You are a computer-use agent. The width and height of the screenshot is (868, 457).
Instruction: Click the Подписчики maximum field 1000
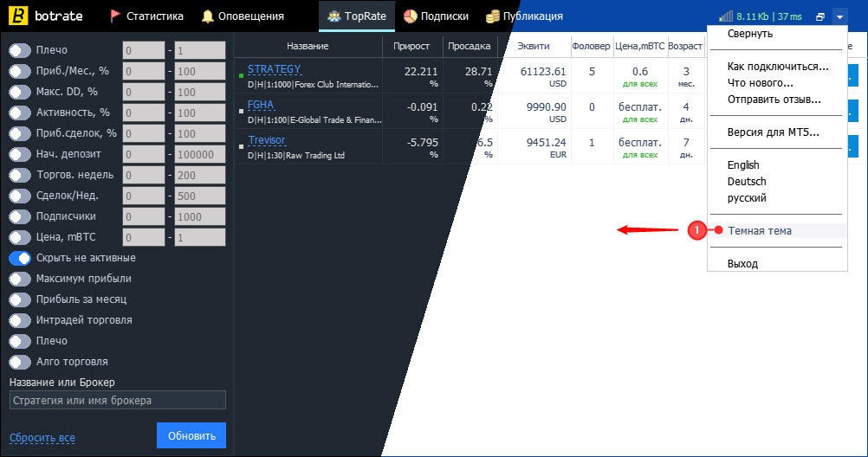pos(200,217)
